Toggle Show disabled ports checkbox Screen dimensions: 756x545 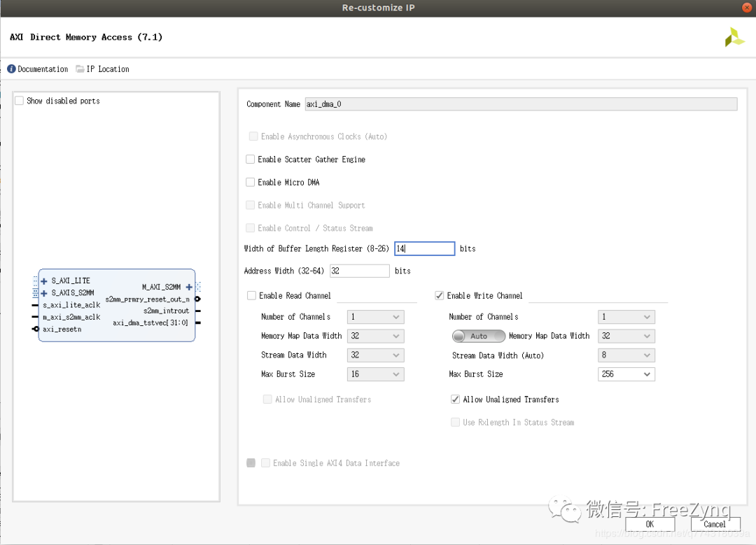coord(20,101)
